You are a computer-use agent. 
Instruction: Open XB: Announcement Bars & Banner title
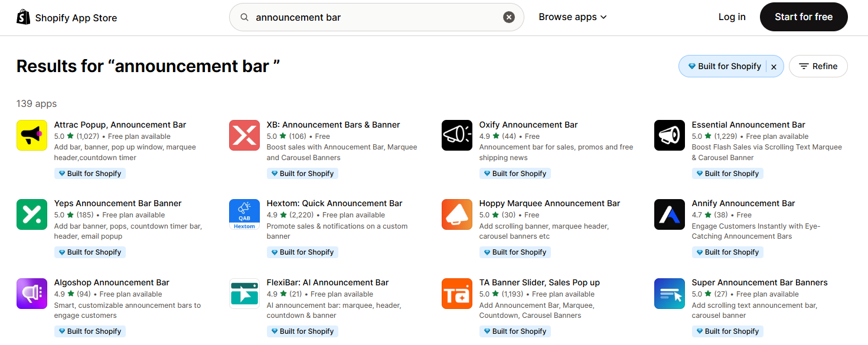pos(333,125)
